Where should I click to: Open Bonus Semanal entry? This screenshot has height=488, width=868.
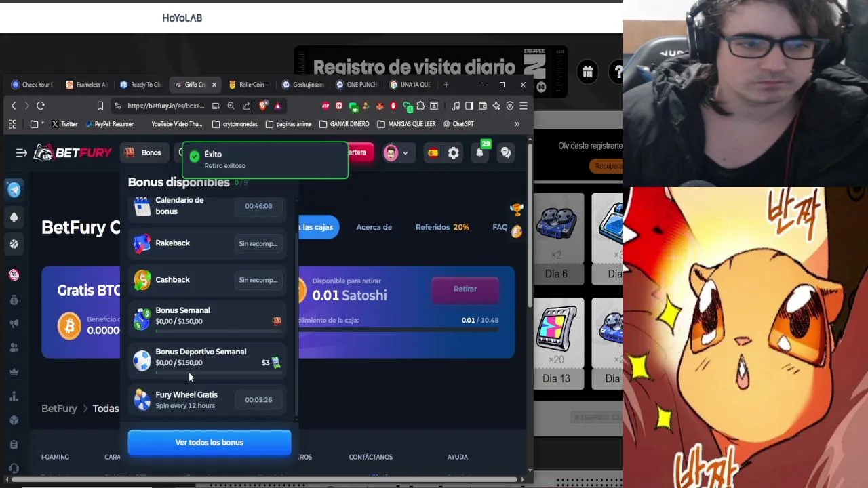[207, 319]
